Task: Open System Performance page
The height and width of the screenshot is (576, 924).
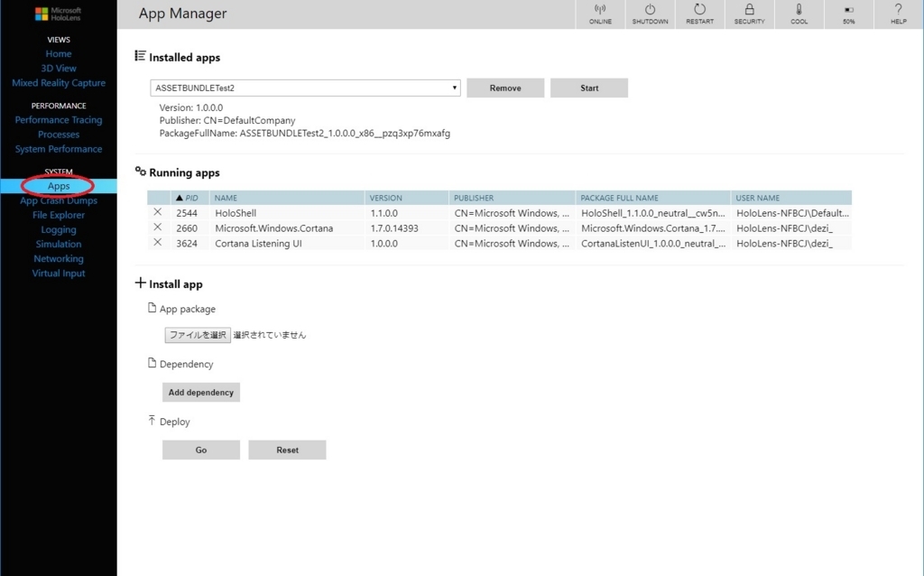Action: pyautogui.click(x=59, y=149)
